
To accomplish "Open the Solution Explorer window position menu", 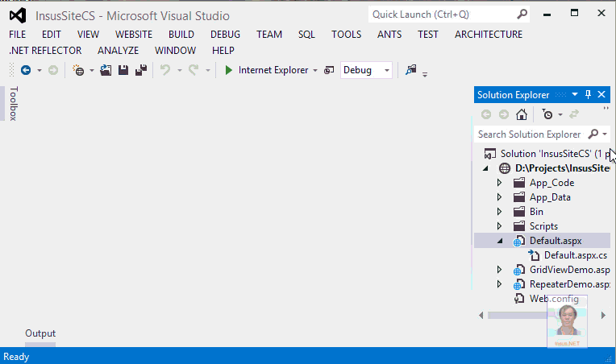I will click(575, 94).
